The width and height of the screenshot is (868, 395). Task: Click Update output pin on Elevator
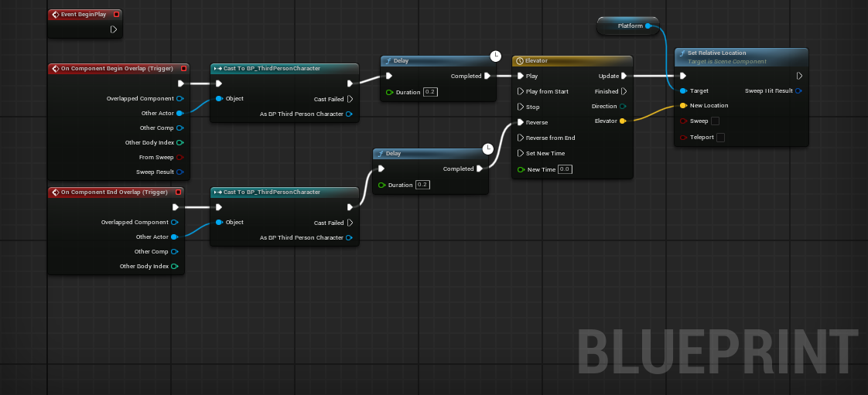624,77
